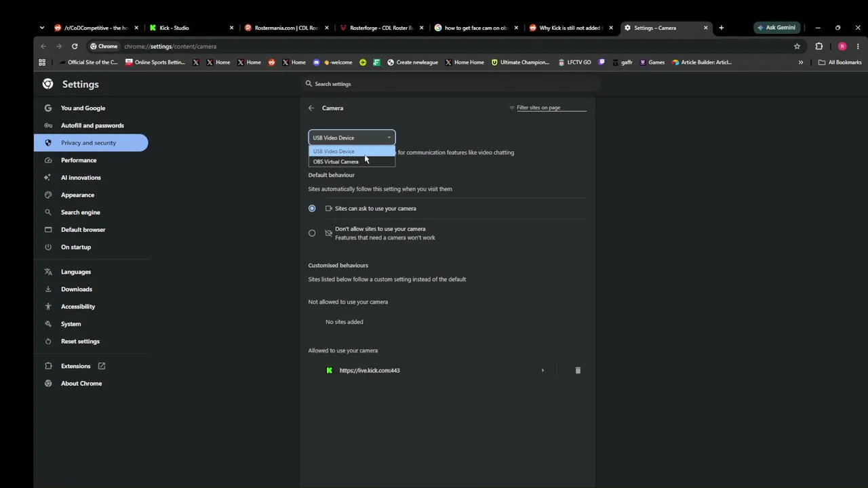Screen dimensions: 868x488
Task: Open Default browser settings
Action: tap(83, 230)
